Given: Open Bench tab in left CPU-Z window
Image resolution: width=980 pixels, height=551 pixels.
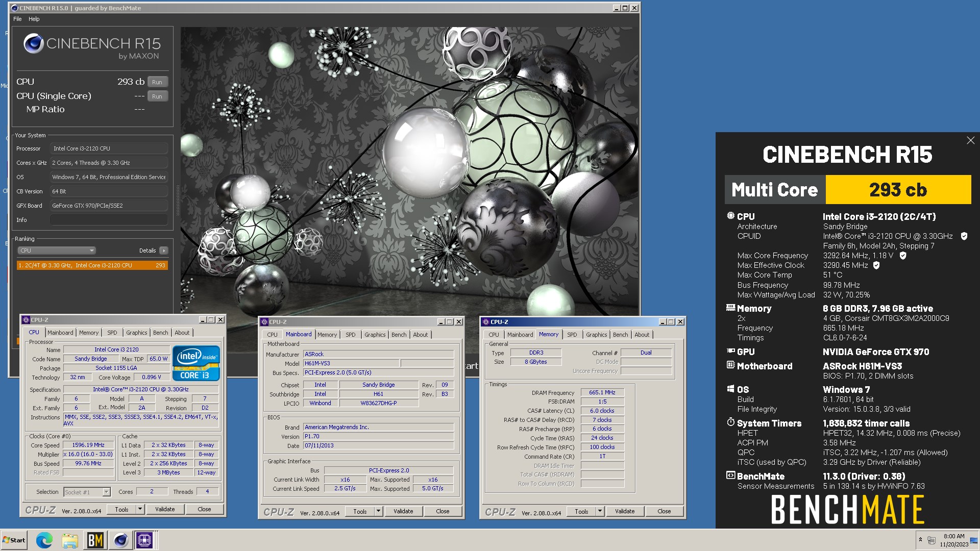Looking at the screenshot, I should click(x=160, y=333).
